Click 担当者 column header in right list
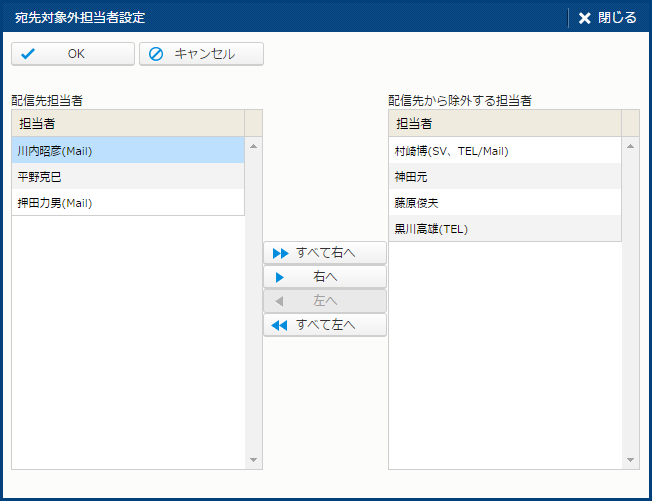The height and width of the screenshot is (501, 652). pyautogui.click(x=504, y=123)
